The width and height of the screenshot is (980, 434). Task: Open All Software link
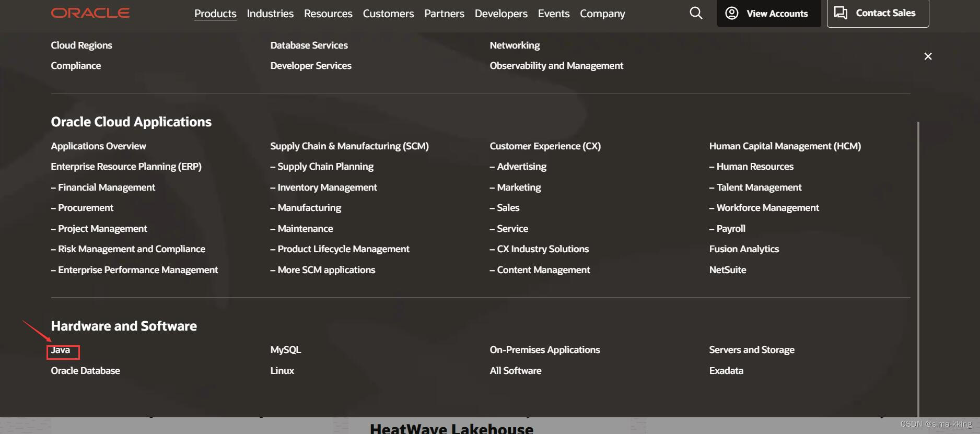[x=516, y=371]
